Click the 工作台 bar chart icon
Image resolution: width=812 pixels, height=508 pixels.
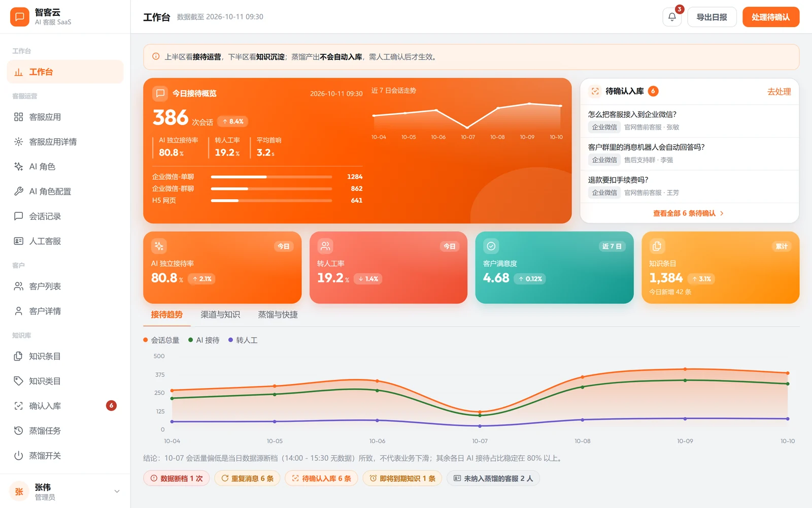pos(19,72)
